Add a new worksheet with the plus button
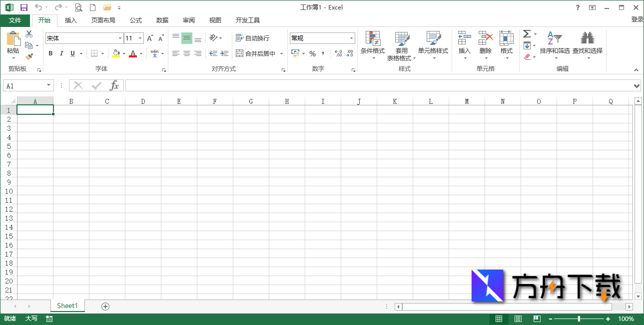Viewport: 644px width, 325px height. tap(105, 306)
